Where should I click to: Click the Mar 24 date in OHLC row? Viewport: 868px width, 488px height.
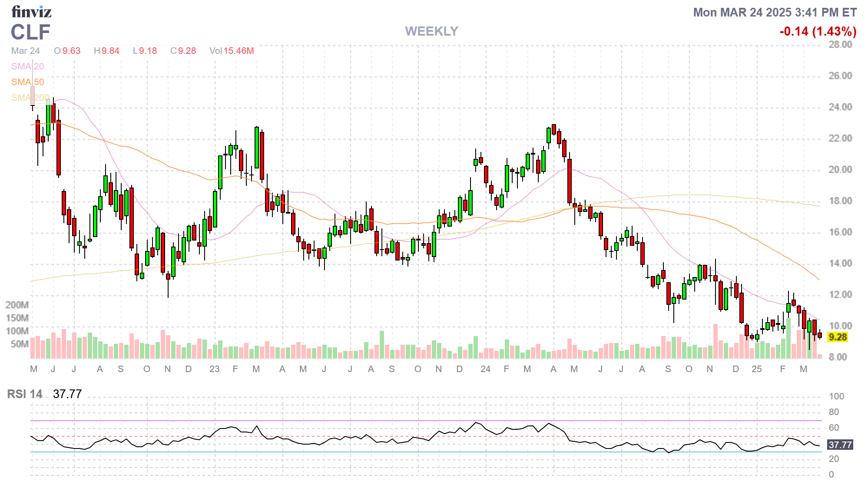(x=25, y=51)
